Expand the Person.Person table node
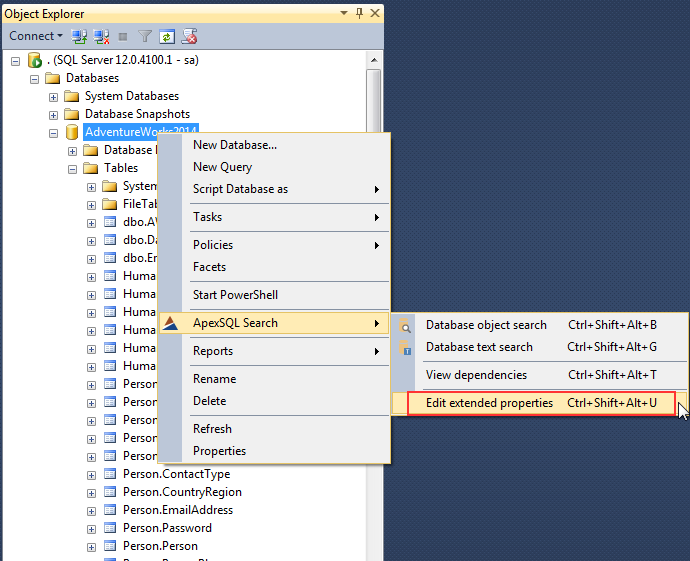Screen dimensions: 690x561 92,547
